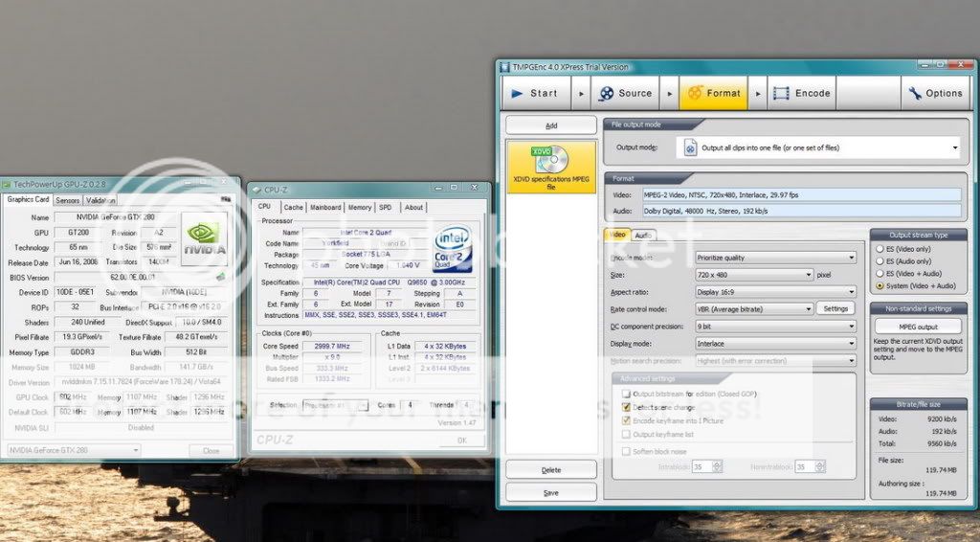Open the CPU-Z processor Selection dropdown

point(336,405)
